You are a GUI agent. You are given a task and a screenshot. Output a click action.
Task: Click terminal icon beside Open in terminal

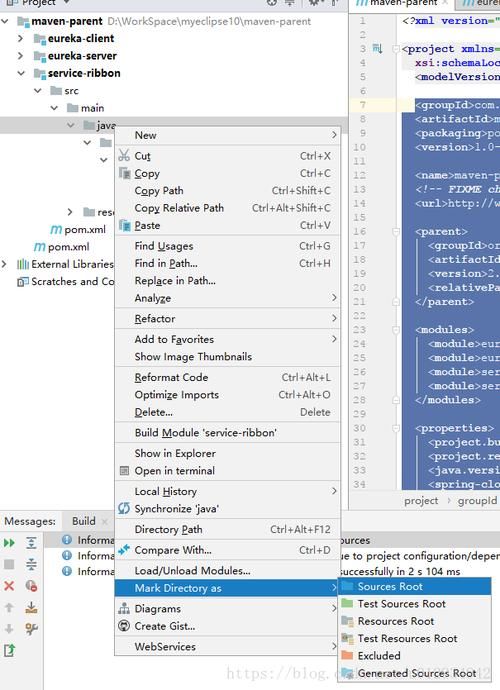tap(125, 470)
